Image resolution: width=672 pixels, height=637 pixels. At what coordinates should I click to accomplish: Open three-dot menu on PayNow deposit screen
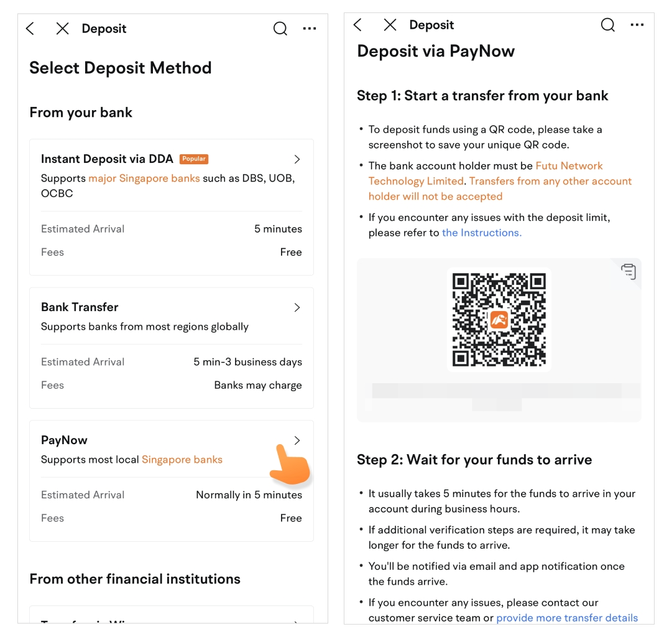[637, 25]
